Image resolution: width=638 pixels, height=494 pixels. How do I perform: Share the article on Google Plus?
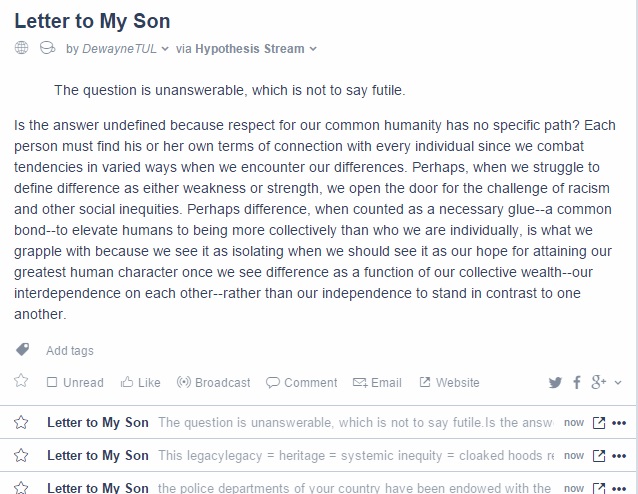[599, 382]
